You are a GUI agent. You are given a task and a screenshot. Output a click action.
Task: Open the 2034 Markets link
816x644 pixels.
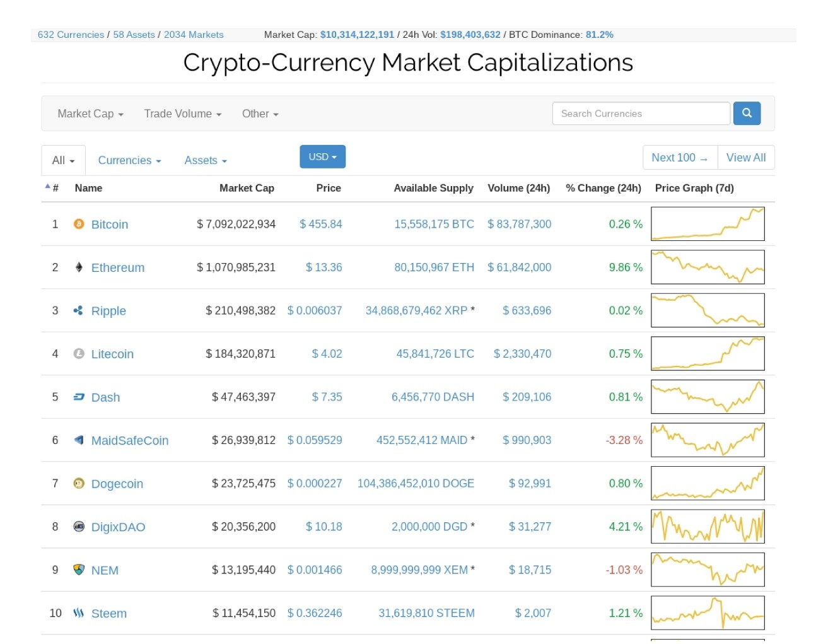pos(194,35)
